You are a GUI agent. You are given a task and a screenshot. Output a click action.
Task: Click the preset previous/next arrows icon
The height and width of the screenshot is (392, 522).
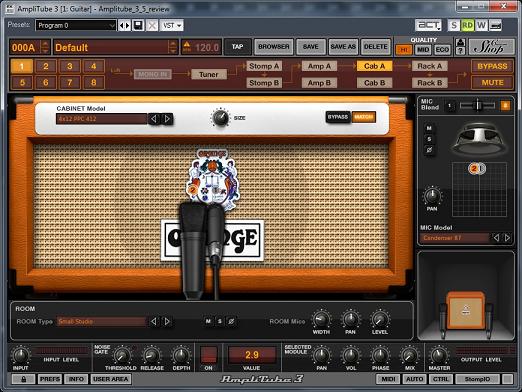[x=124, y=25]
